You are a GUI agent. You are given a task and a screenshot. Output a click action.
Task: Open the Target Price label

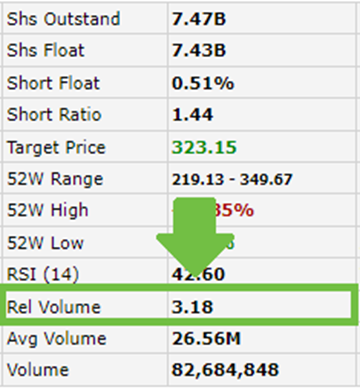pos(56,147)
